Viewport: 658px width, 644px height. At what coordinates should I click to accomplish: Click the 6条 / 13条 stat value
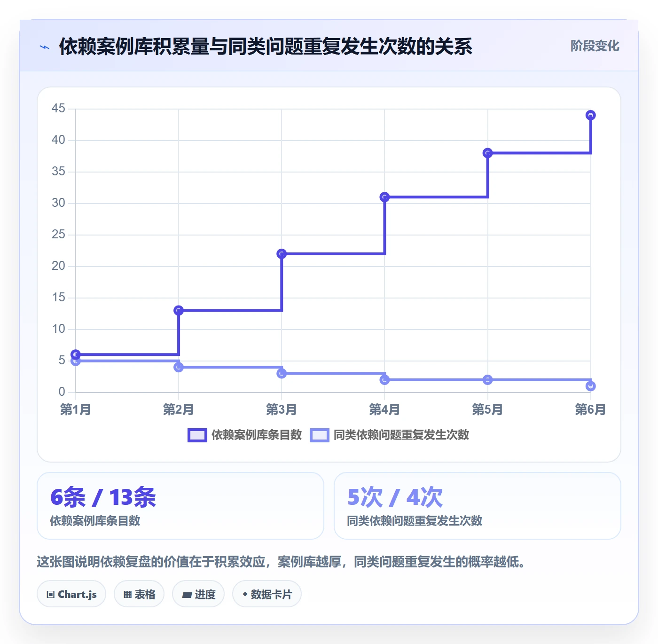coord(103,497)
